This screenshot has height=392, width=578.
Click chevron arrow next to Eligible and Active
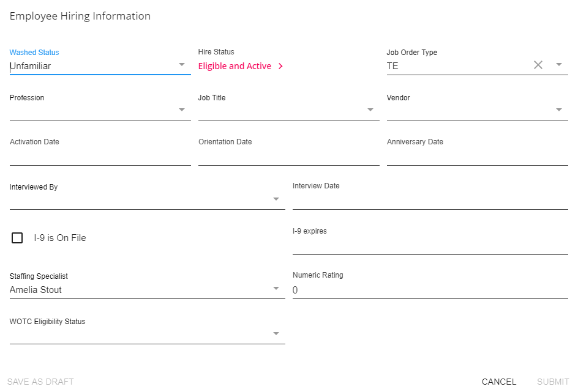[280, 66]
